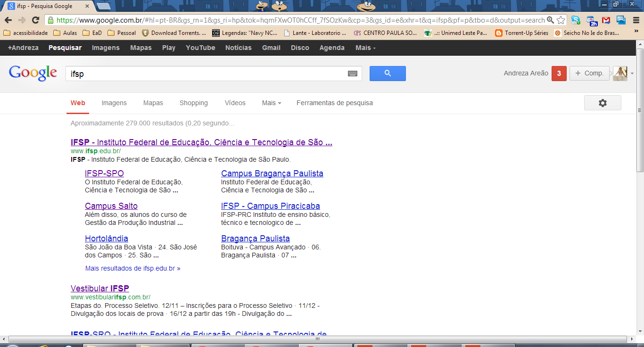Open the Campus Bragança Paulista sitelink
This screenshot has height=347, width=644.
[272, 173]
